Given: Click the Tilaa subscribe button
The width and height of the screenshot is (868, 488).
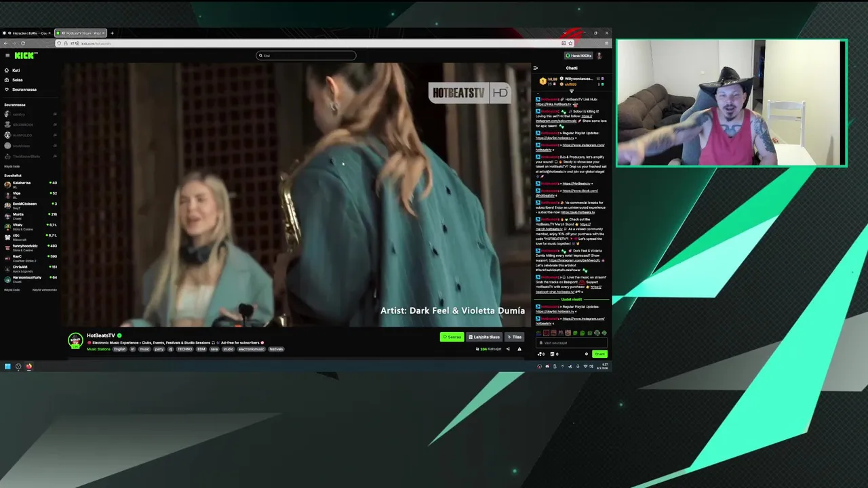Looking at the screenshot, I should (x=515, y=337).
